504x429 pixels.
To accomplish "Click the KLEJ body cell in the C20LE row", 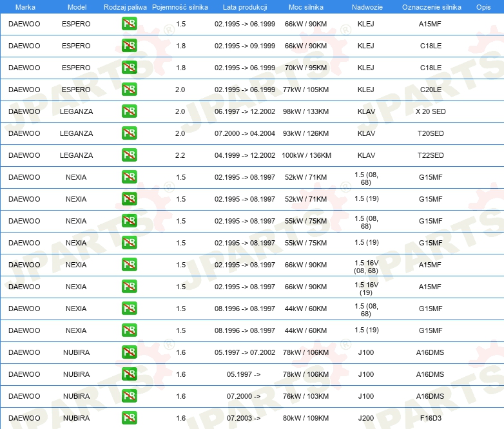I will click(x=366, y=90).
